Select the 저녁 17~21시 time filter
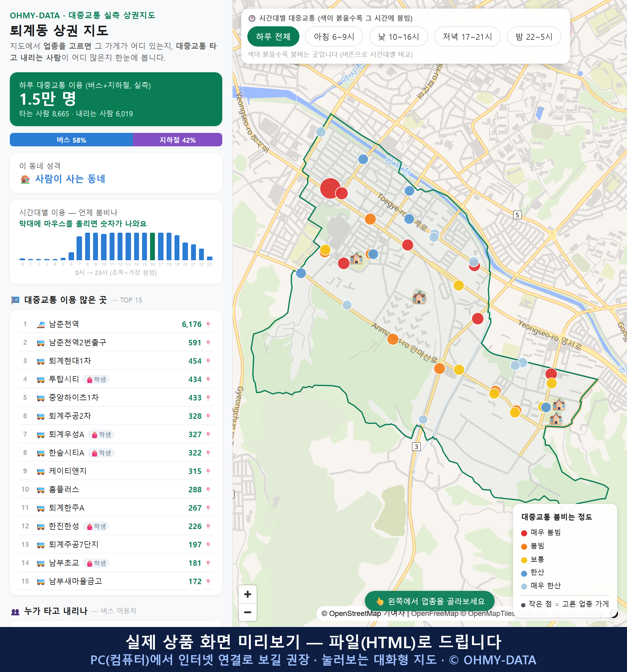The width and height of the screenshot is (627, 672). (467, 36)
